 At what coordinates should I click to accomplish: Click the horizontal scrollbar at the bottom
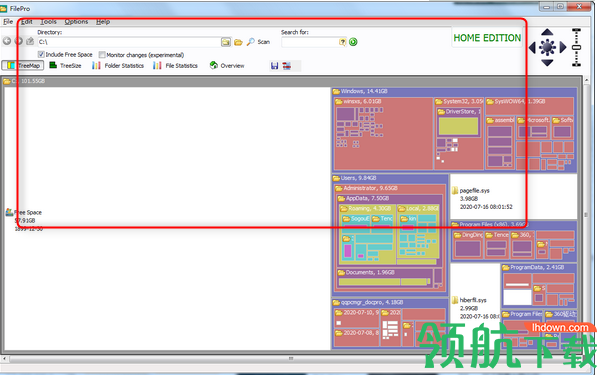pos(291,359)
